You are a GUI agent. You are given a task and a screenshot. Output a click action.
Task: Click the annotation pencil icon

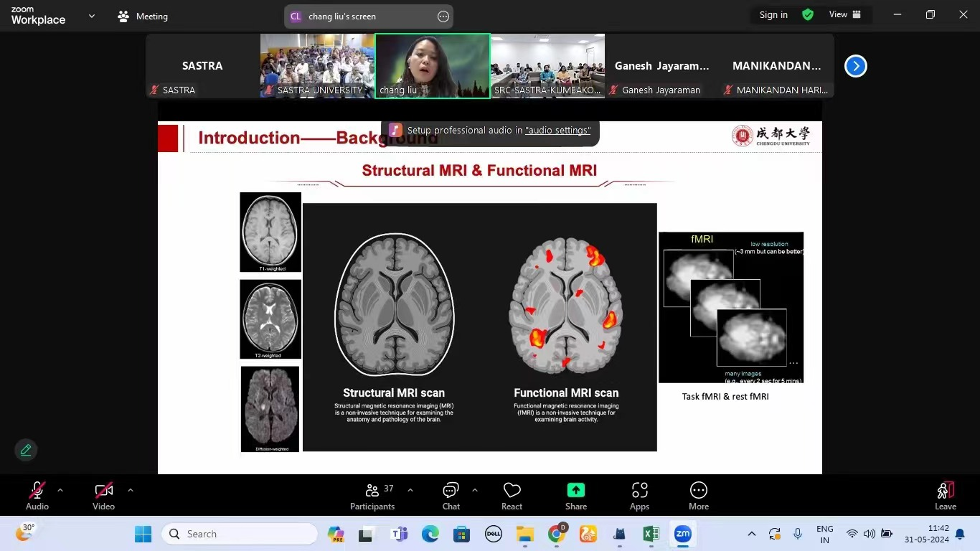(26, 450)
